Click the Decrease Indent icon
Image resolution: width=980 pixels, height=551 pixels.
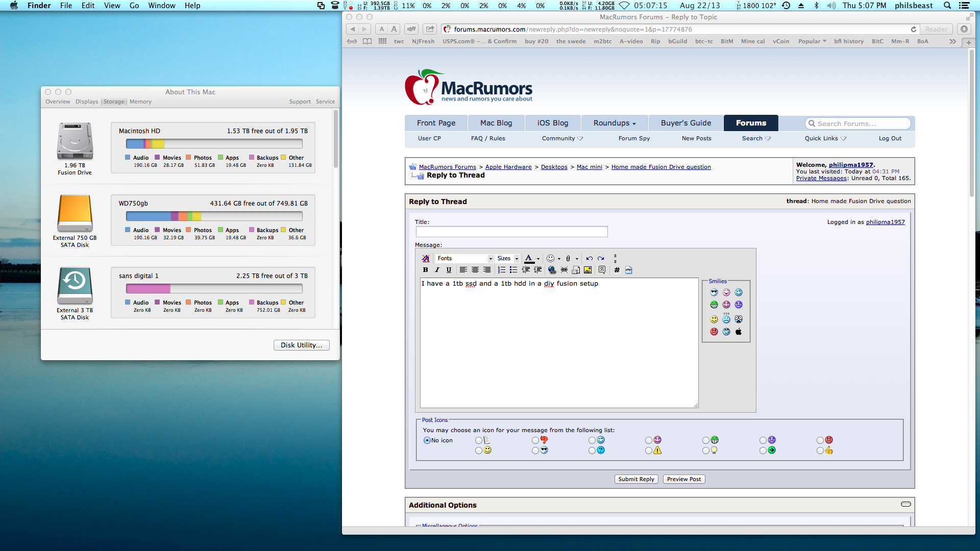click(x=525, y=270)
